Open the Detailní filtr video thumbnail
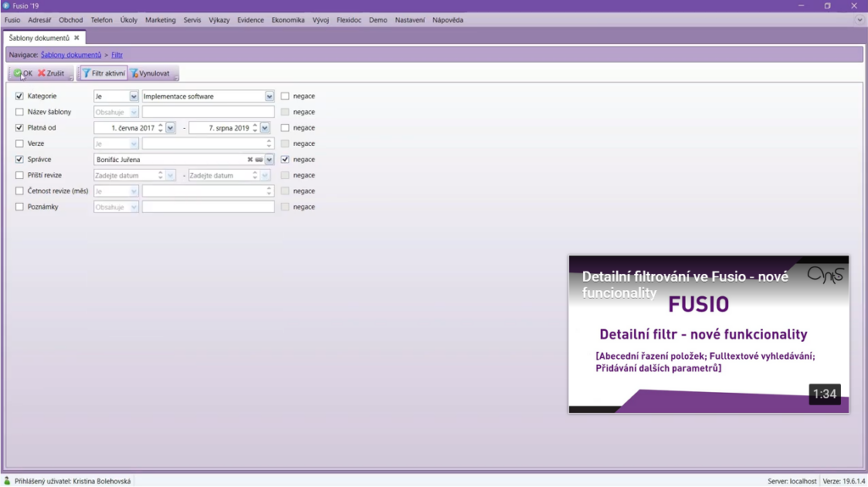The image size is (868, 487). (x=708, y=334)
